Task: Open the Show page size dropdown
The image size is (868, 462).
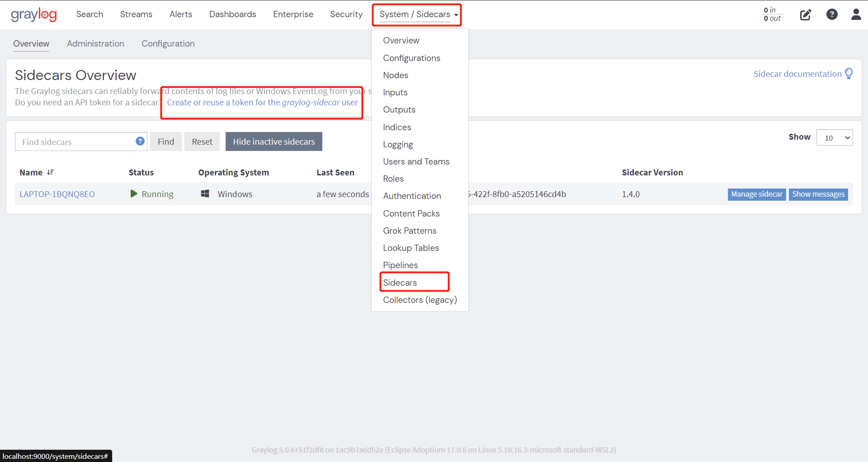Action: pyautogui.click(x=835, y=137)
